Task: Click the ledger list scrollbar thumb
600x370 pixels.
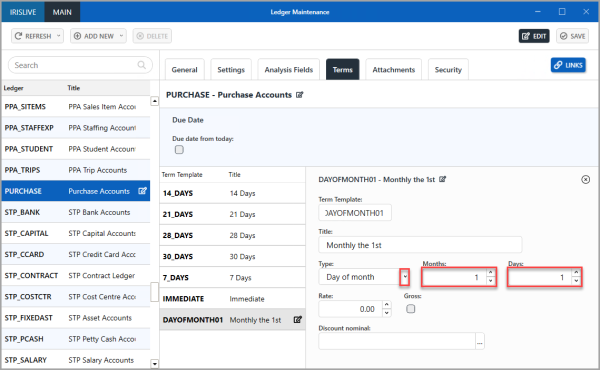Action: point(155,292)
